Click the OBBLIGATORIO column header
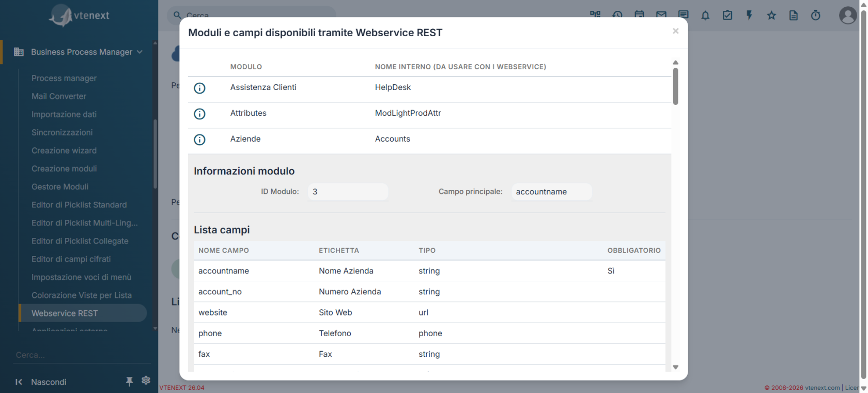The height and width of the screenshot is (393, 868). coord(634,250)
